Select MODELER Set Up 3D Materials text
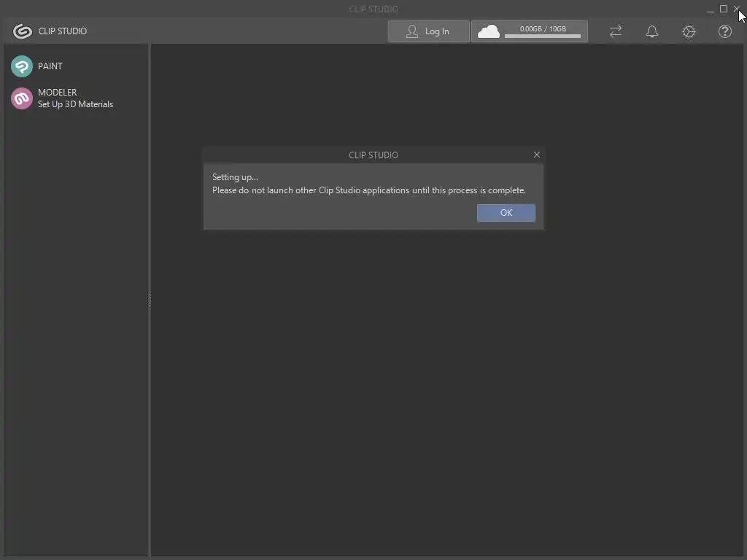The image size is (747, 560). 75,98
